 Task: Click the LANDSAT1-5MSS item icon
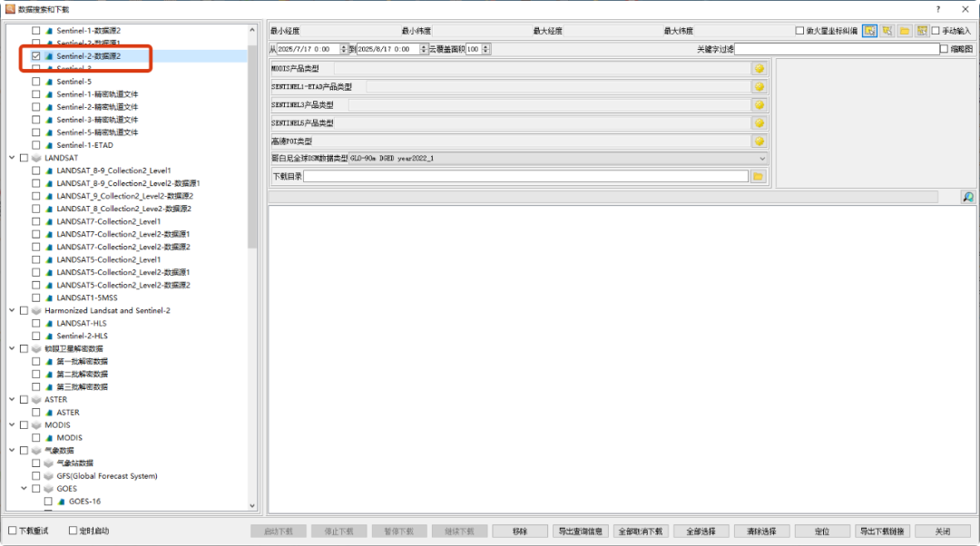tap(49, 298)
